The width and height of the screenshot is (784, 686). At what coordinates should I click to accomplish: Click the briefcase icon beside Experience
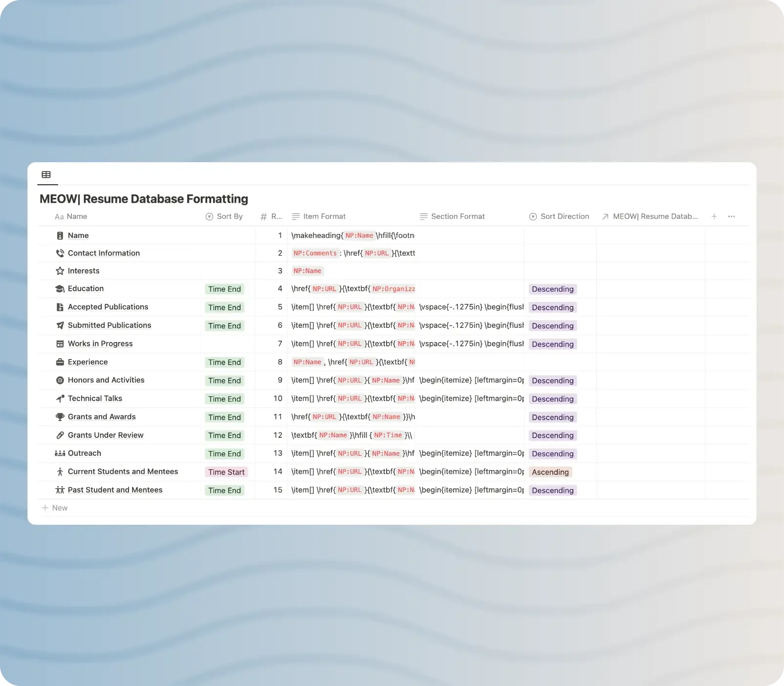[60, 362]
